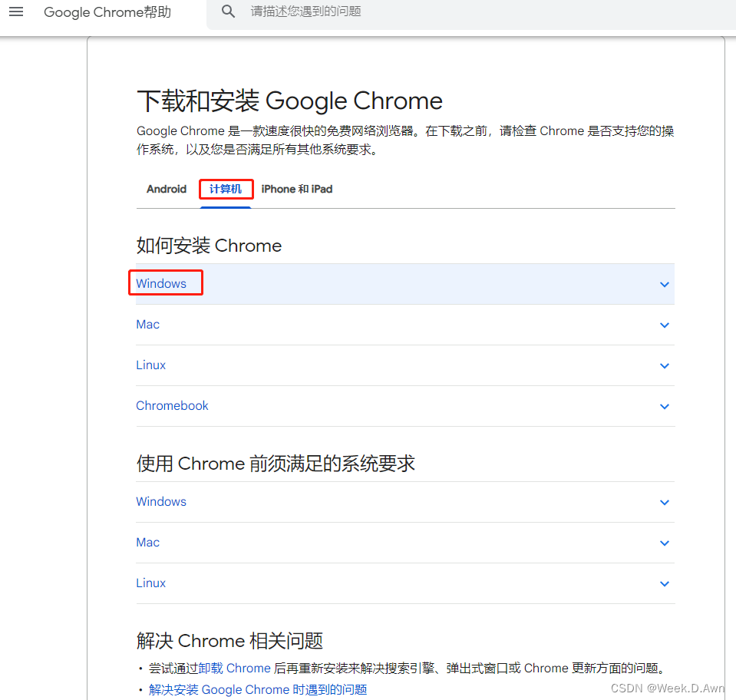Image resolution: width=736 pixels, height=700 pixels.
Task: Expand Linux system requirements section
Action: point(405,583)
